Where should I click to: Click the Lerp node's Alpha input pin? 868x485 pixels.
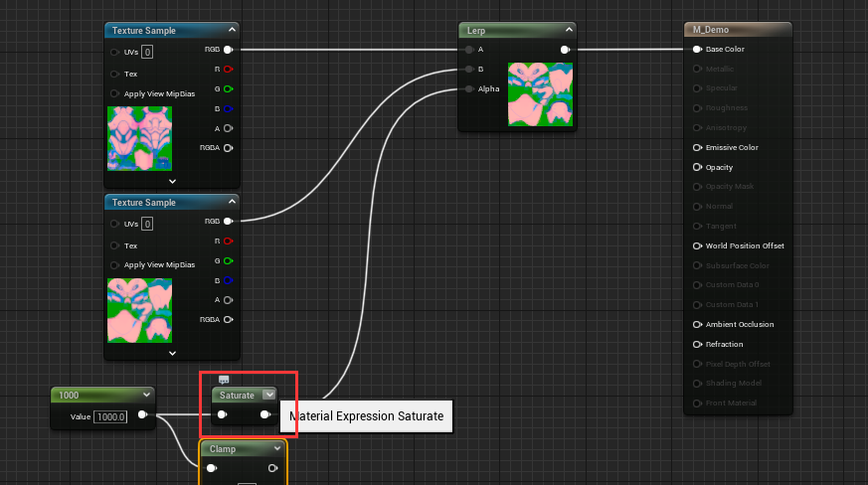[x=468, y=89]
